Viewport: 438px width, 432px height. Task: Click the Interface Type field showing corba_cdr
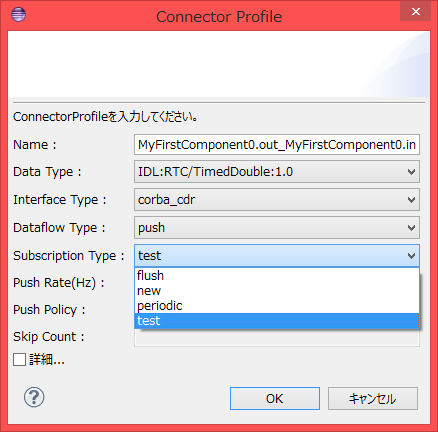[x=277, y=200]
